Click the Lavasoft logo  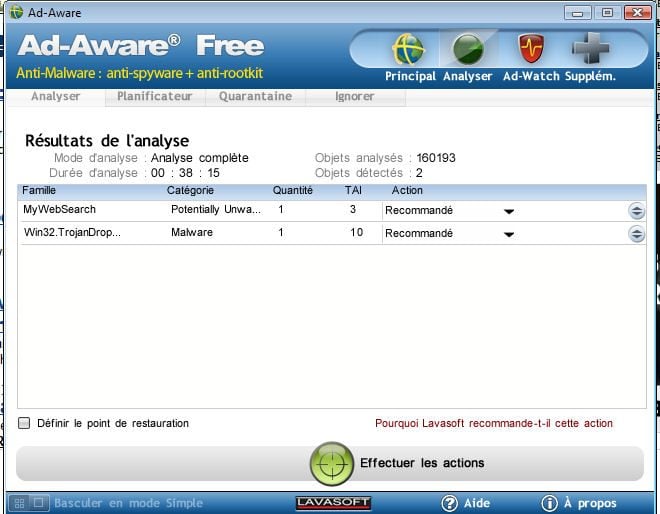[333, 502]
